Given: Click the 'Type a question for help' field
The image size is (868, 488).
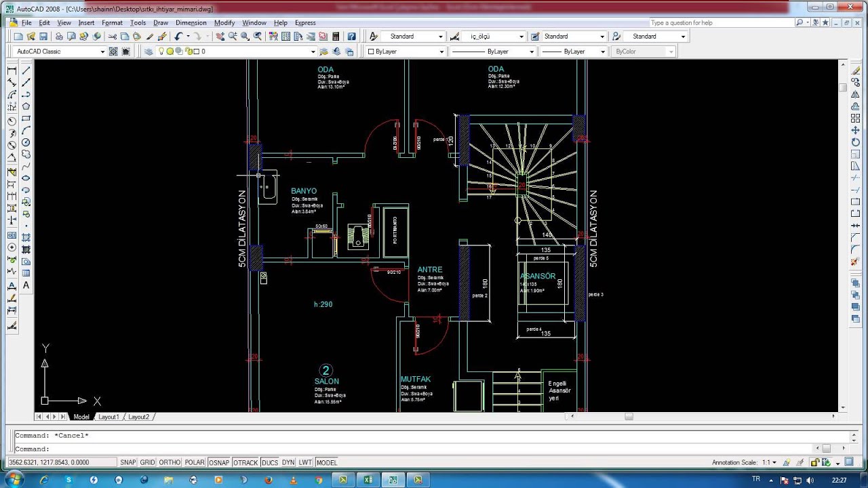Looking at the screenshot, I should pyautogui.click(x=722, y=22).
